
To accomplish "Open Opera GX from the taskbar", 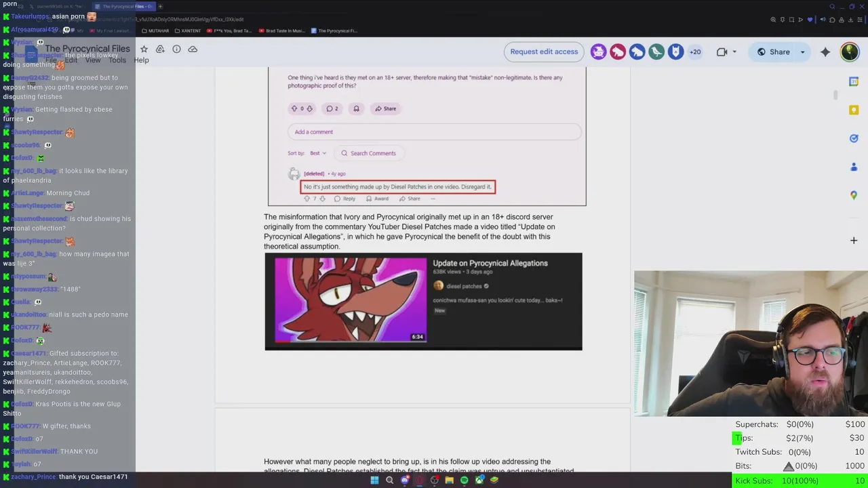I will 420,480.
